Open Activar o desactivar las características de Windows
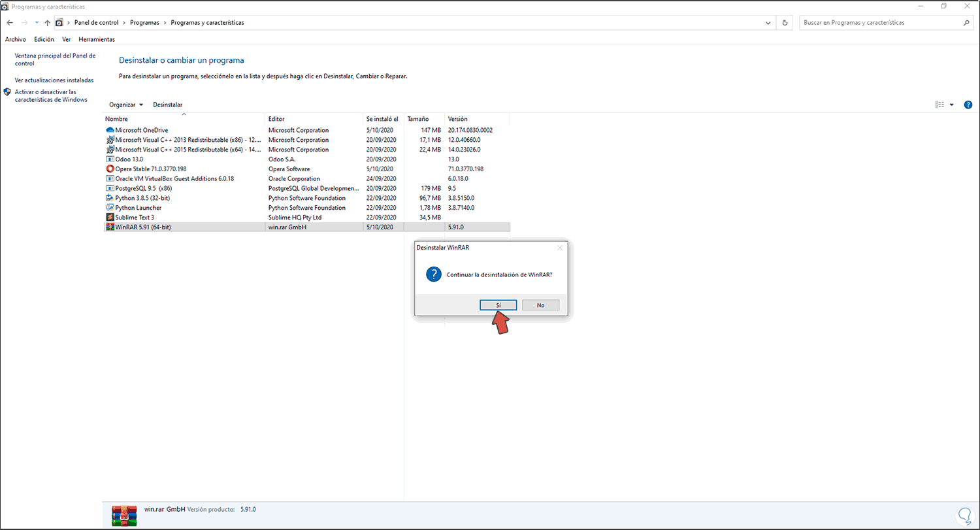Image resolution: width=980 pixels, height=530 pixels. tap(51, 96)
